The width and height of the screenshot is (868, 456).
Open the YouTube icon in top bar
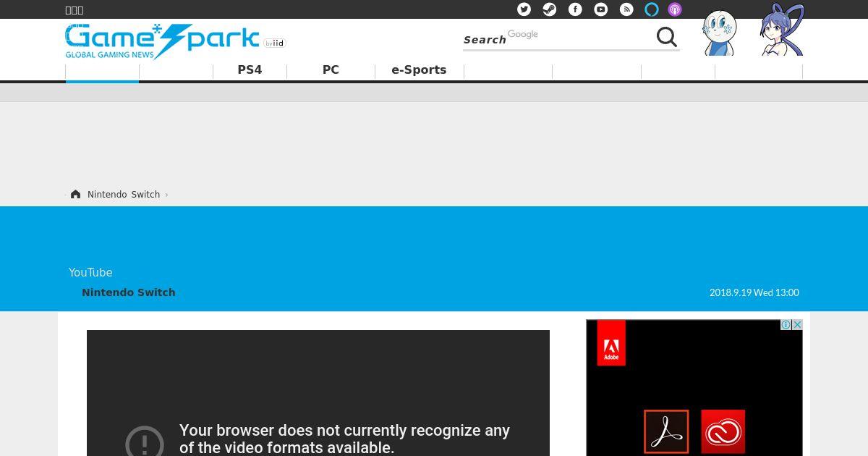pos(601,9)
